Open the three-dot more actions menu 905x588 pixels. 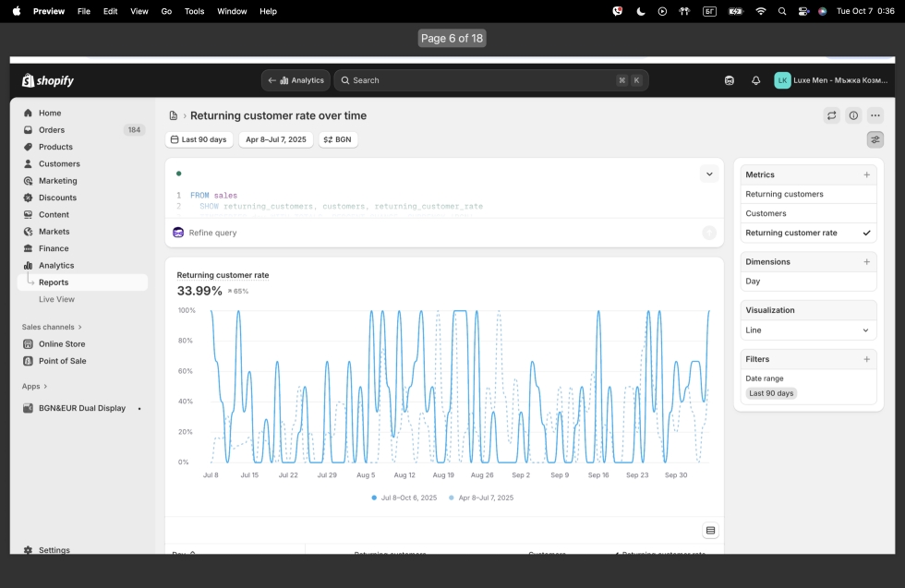[875, 115]
